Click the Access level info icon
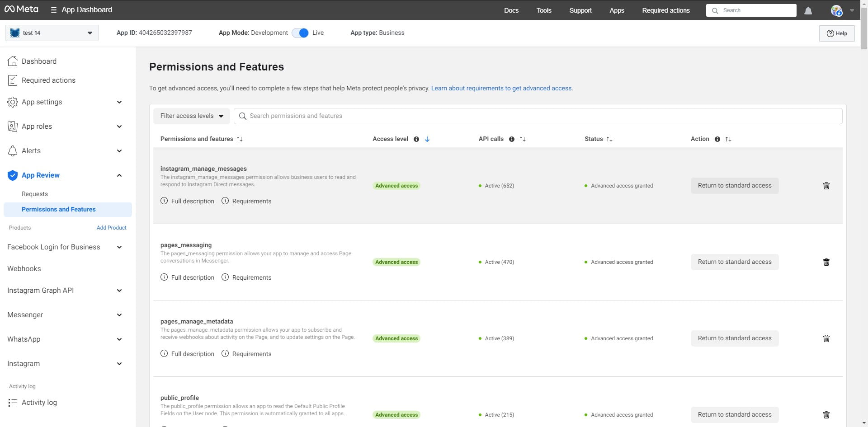 pyautogui.click(x=416, y=139)
